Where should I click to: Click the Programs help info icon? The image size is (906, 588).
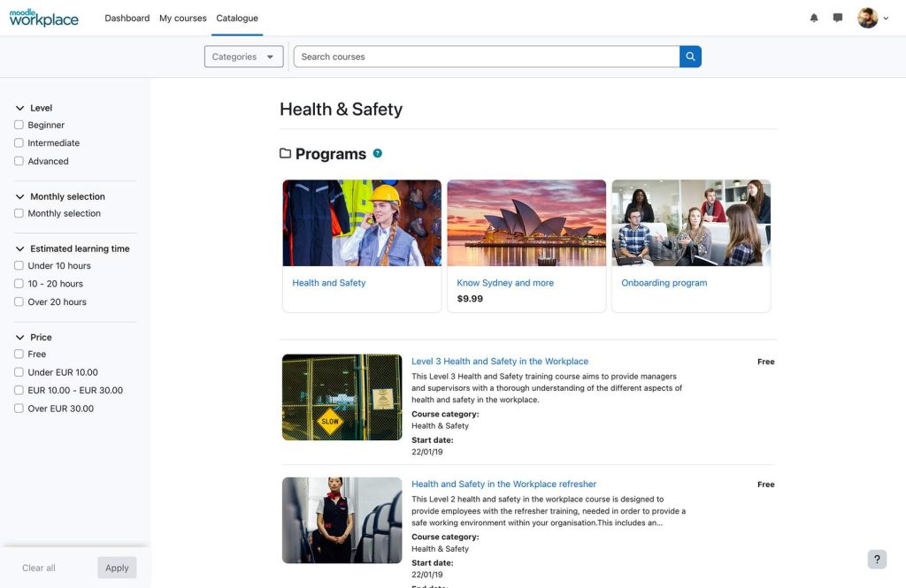pos(378,153)
